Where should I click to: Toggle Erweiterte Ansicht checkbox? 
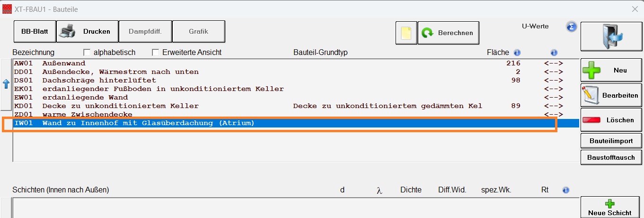point(155,52)
